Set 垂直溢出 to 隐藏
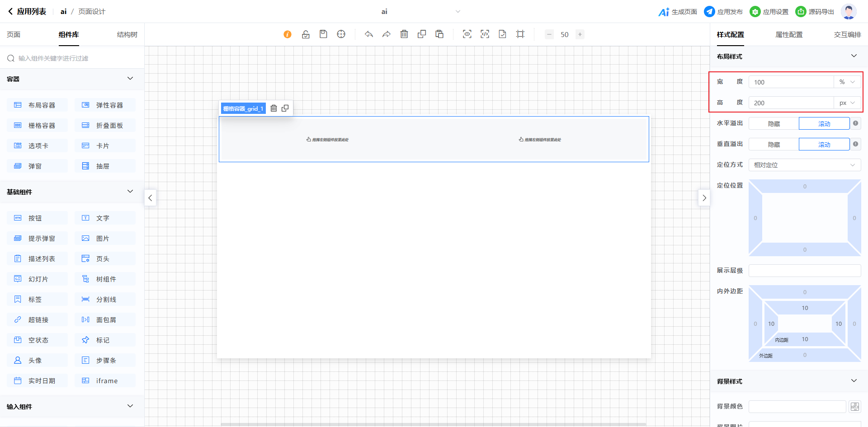The image size is (868, 427). coord(774,145)
